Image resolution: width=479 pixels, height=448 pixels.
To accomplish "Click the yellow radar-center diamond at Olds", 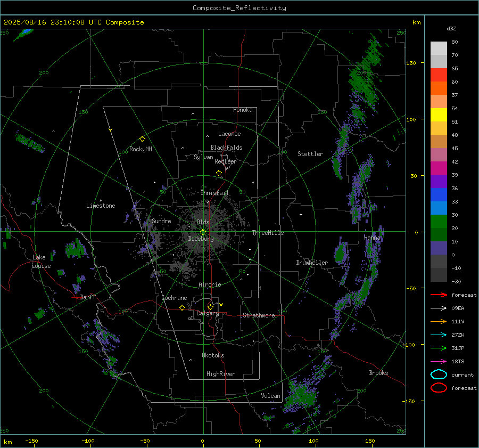I will click(x=203, y=232).
